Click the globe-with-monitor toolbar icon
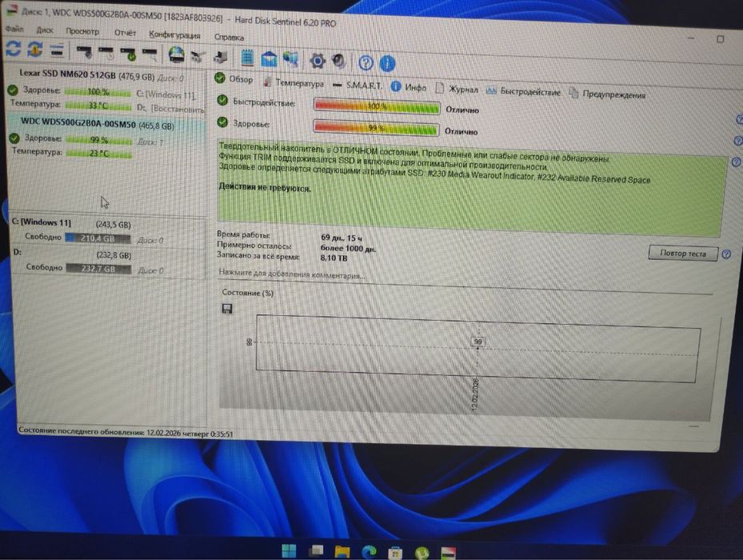The height and width of the screenshot is (560, 743). (x=291, y=59)
